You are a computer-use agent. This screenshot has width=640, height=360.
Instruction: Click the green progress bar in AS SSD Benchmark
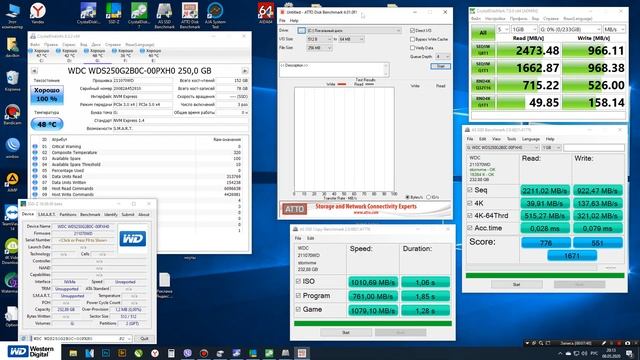545,276
